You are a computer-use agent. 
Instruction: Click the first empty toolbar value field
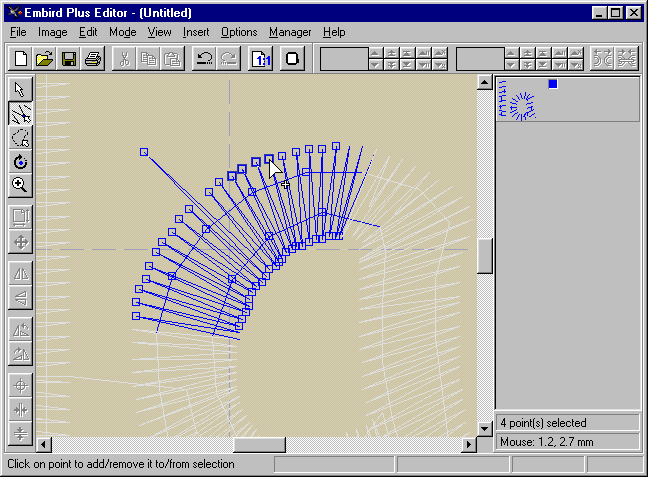point(344,59)
